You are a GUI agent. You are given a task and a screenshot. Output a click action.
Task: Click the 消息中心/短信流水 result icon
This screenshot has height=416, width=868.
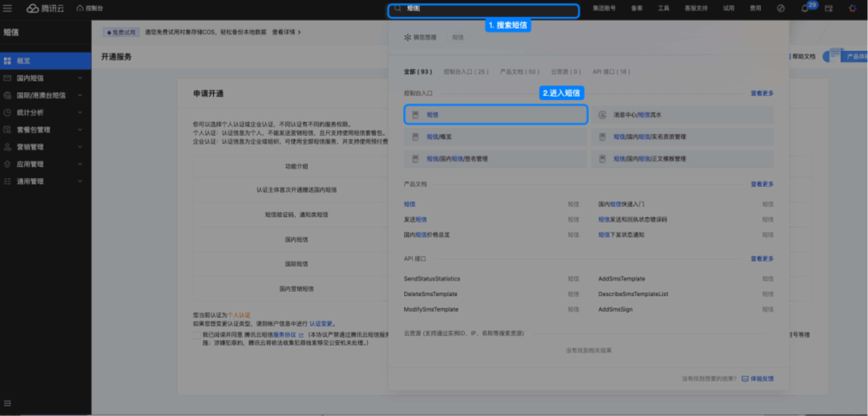coord(602,115)
